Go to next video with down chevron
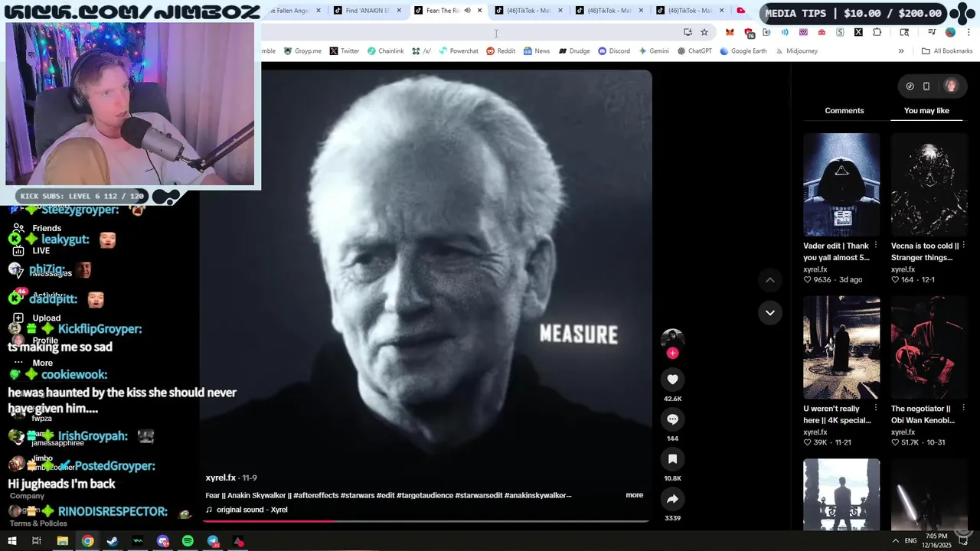 tap(770, 312)
